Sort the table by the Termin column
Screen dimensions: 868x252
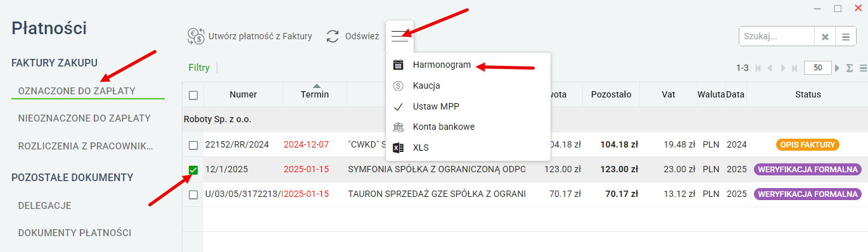[x=315, y=94]
